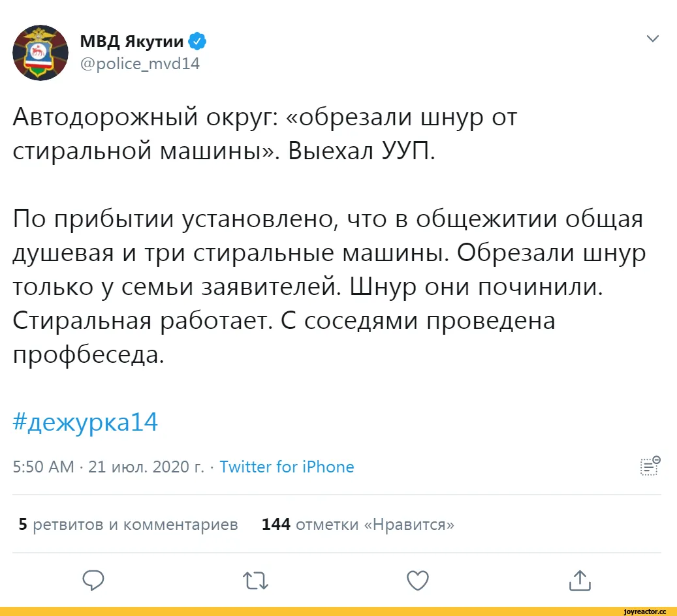The width and height of the screenshot is (677, 616).
Task: Click the blue verified badge
Action: pyautogui.click(x=197, y=42)
